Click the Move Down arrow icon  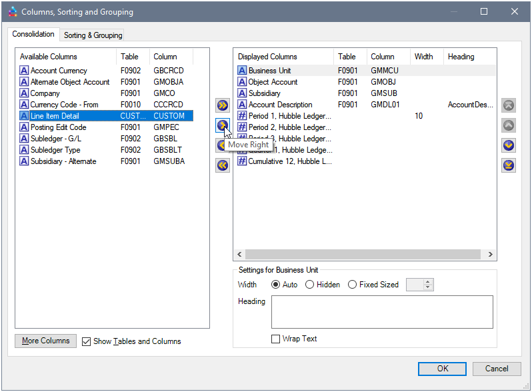point(509,145)
